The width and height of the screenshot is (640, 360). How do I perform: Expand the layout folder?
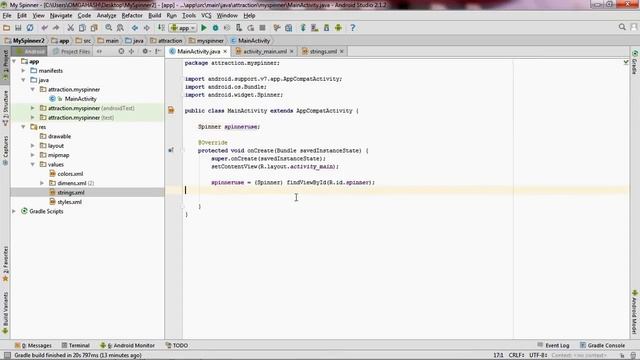click(x=33, y=146)
